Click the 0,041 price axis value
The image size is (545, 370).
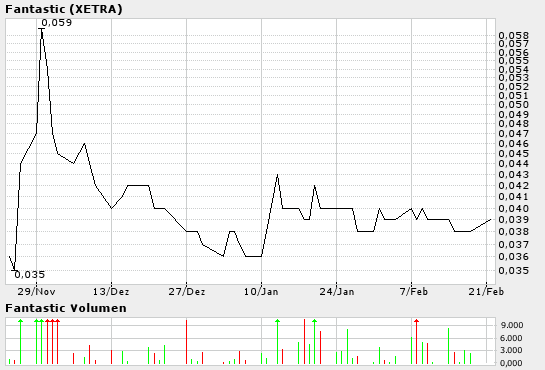click(x=514, y=197)
